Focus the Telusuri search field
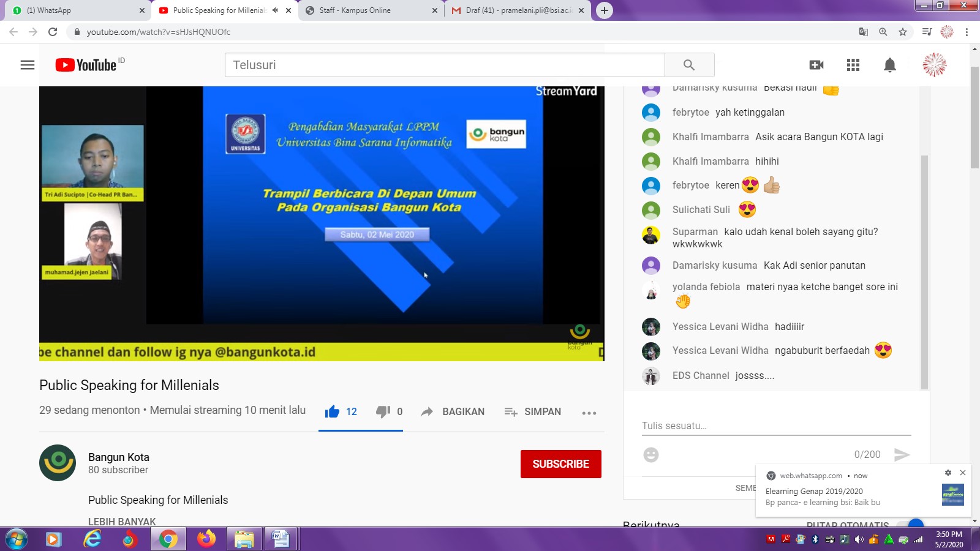 [445, 65]
